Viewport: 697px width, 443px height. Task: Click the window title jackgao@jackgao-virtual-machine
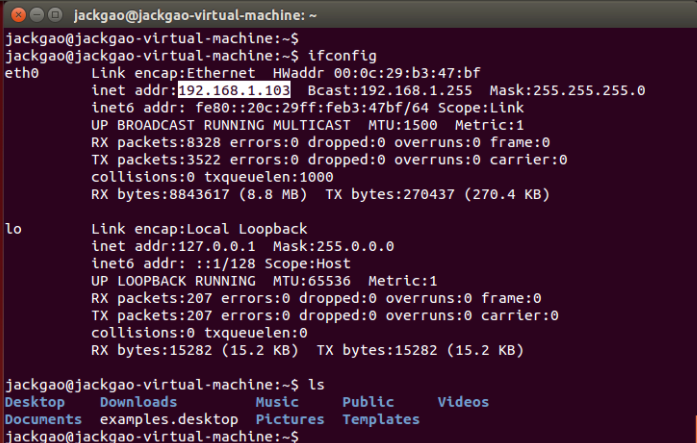point(195,16)
